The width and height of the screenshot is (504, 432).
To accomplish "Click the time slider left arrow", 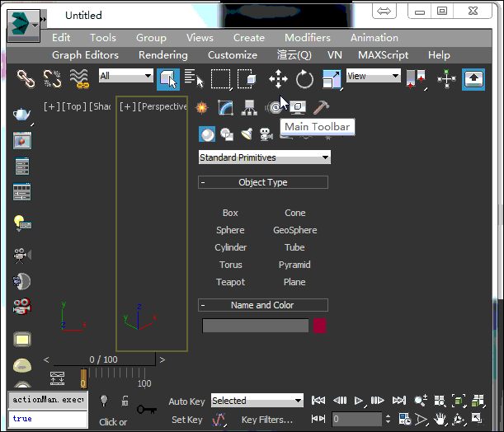I will [x=46, y=359].
